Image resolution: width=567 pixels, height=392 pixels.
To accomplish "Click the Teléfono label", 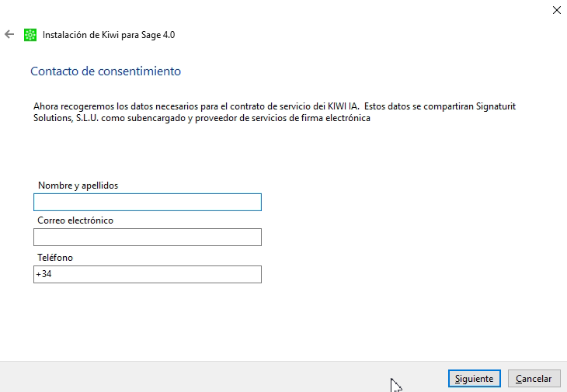I will 55,258.
